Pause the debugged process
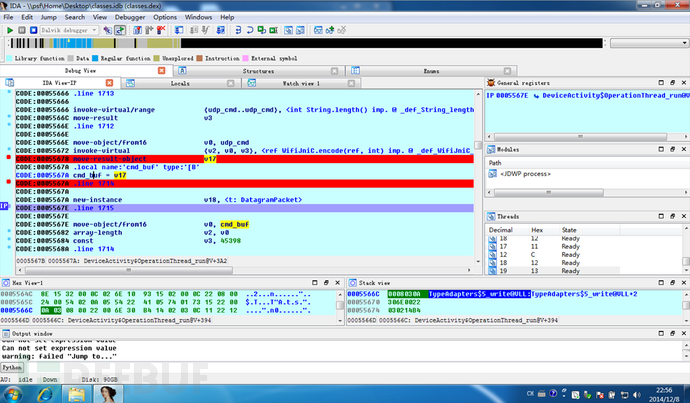This screenshot has height=403, width=690. [x=22, y=30]
